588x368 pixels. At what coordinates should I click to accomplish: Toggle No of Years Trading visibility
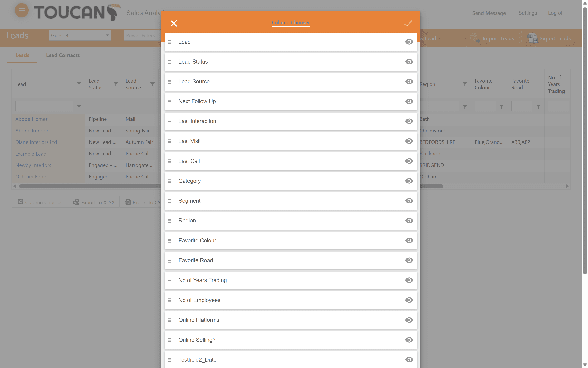coord(409,280)
